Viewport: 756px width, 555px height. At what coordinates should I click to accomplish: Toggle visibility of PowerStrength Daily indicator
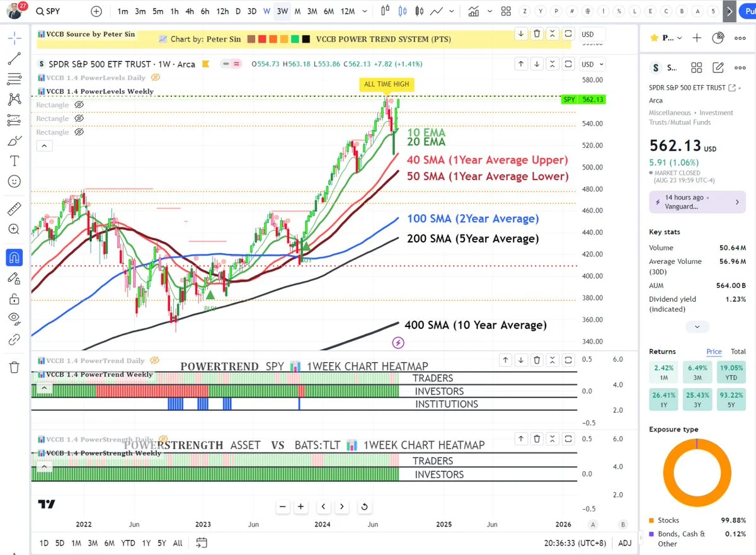coord(163,439)
